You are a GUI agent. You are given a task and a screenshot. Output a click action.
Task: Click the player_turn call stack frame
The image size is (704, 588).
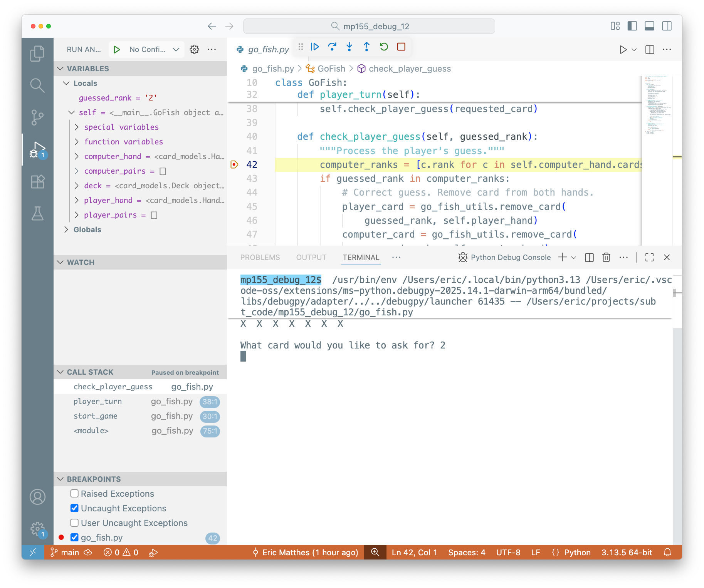tap(97, 401)
